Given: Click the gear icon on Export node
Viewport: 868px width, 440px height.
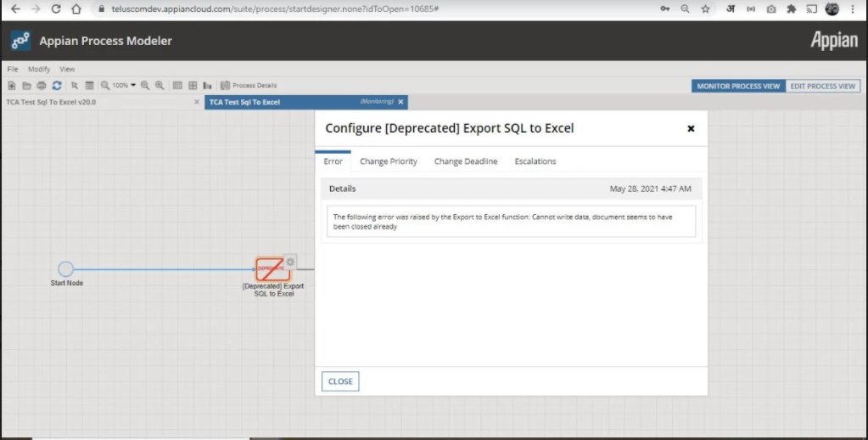Looking at the screenshot, I should [x=290, y=262].
